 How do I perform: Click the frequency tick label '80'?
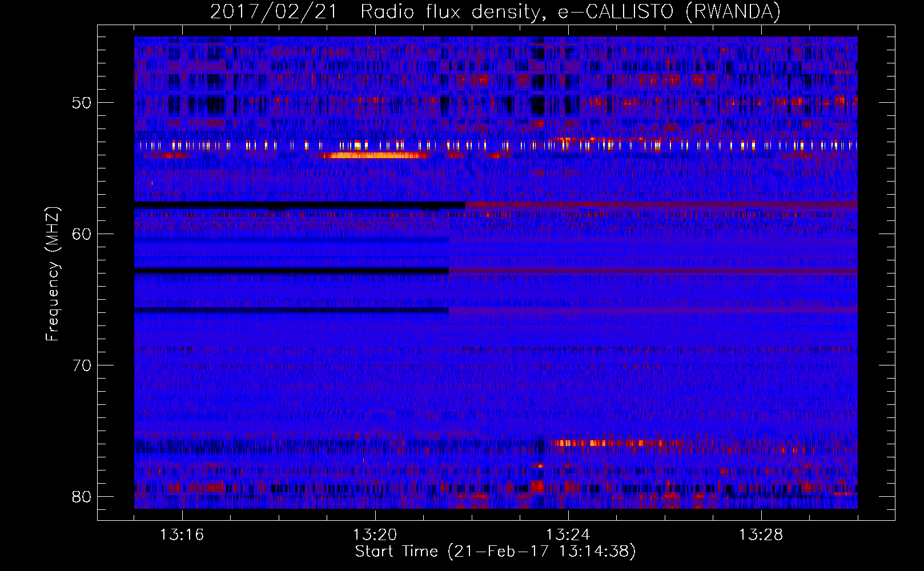click(82, 497)
